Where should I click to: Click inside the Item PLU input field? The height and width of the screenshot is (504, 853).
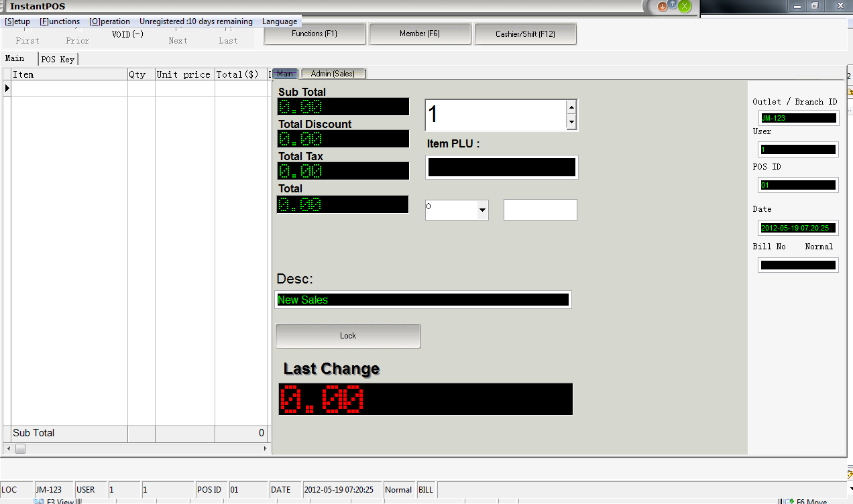pos(502,167)
